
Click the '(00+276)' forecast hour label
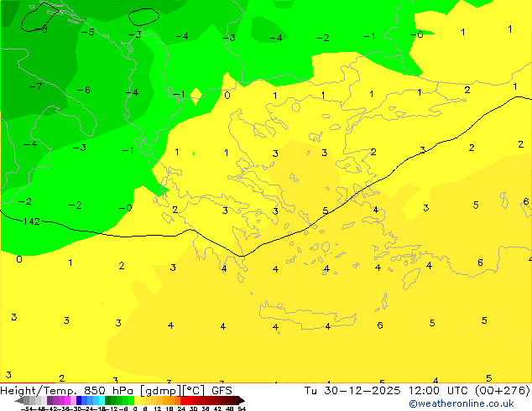(503, 391)
